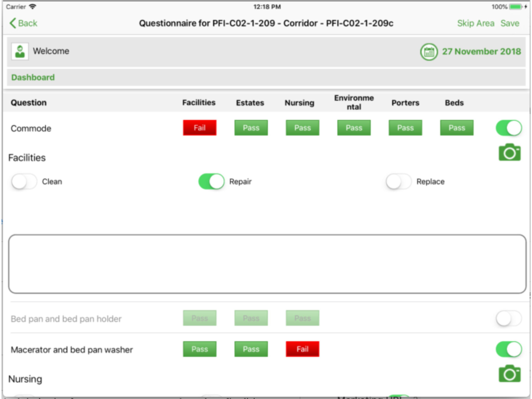Click Commode Porters Pass button
The width and height of the screenshot is (532, 399).
coord(405,128)
